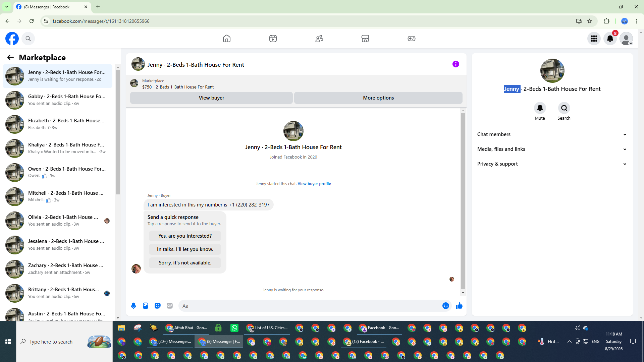This screenshot has width=644, height=362.
Task: Open the Marketplace storefront icon
Action: pos(365,39)
